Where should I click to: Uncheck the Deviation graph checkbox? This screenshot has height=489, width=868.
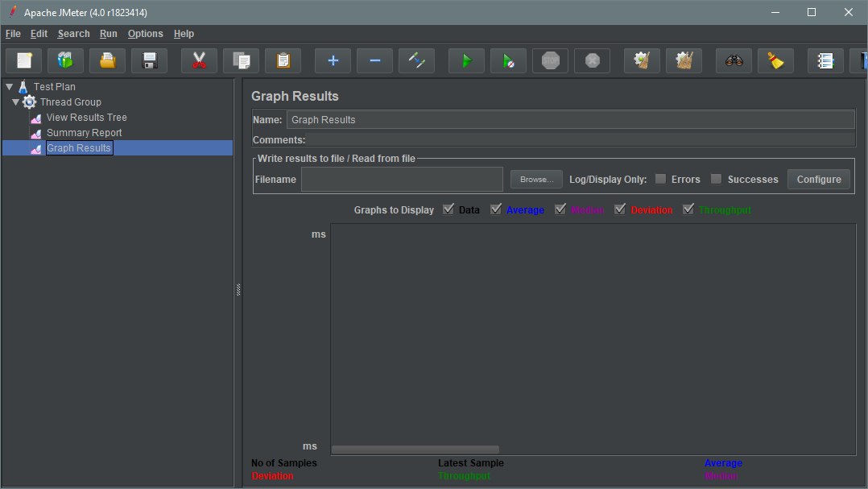point(620,209)
